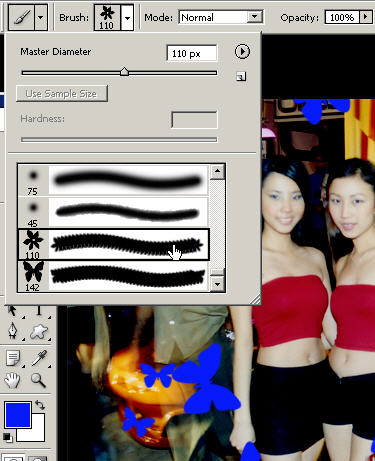375x461 pixels.
Task: Select the Hand tool
Action: (x=12, y=380)
